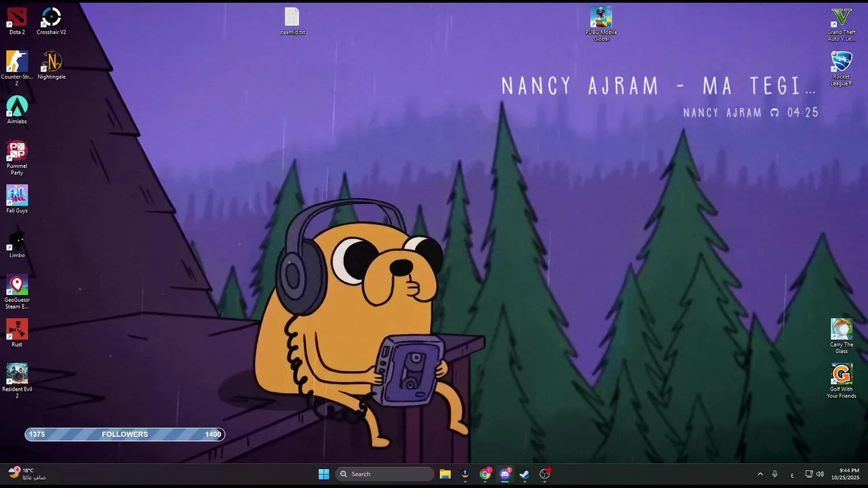
Task: Open the taskbar app left of Chrome
Action: 465,474
